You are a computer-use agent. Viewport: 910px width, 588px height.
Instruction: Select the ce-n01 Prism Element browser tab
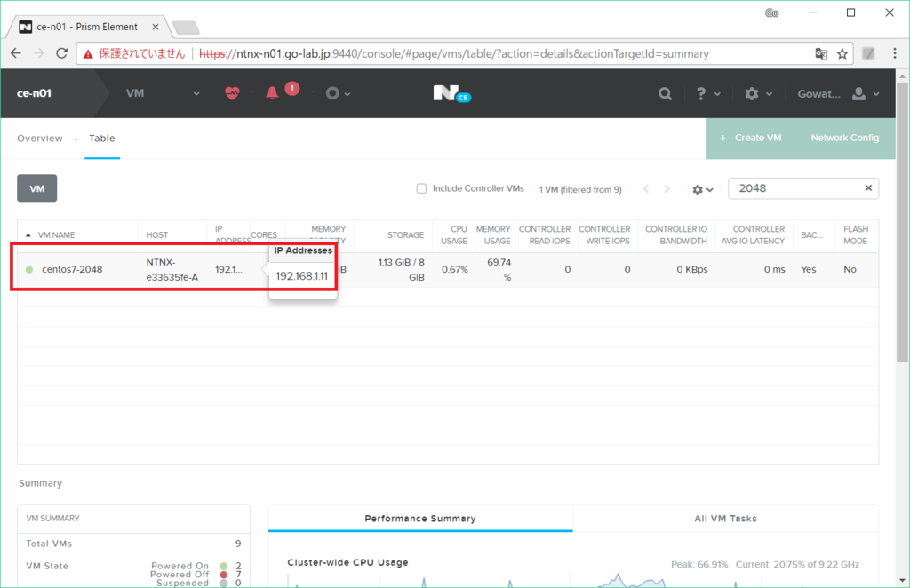87,27
